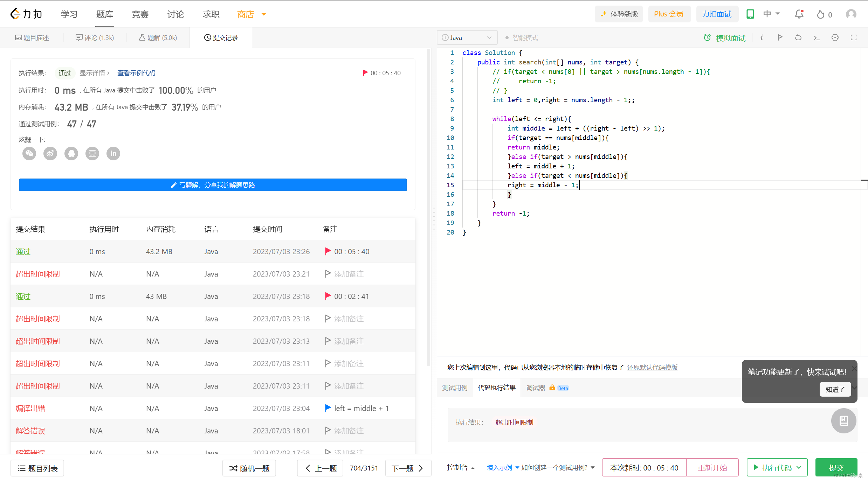Screen dimensions: 868x481
Task: Open notifications bell icon
Action: click(x=799, y=14)
